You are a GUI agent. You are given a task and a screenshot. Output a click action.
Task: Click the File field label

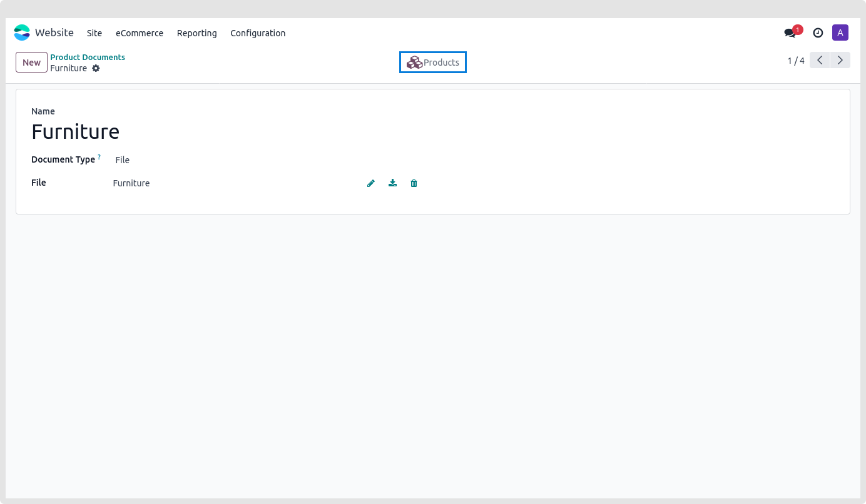click(x=39, y=183)
